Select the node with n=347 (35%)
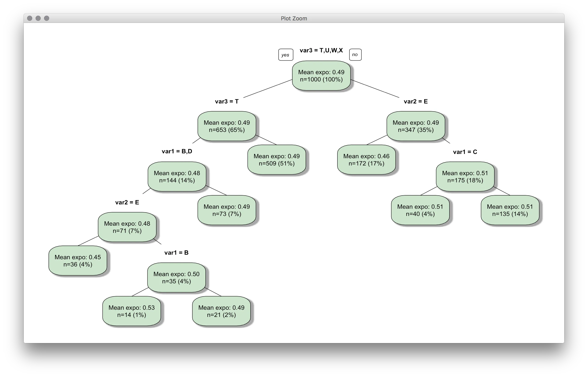The height and width of the screenshot is (377, 588). [415, 126]
